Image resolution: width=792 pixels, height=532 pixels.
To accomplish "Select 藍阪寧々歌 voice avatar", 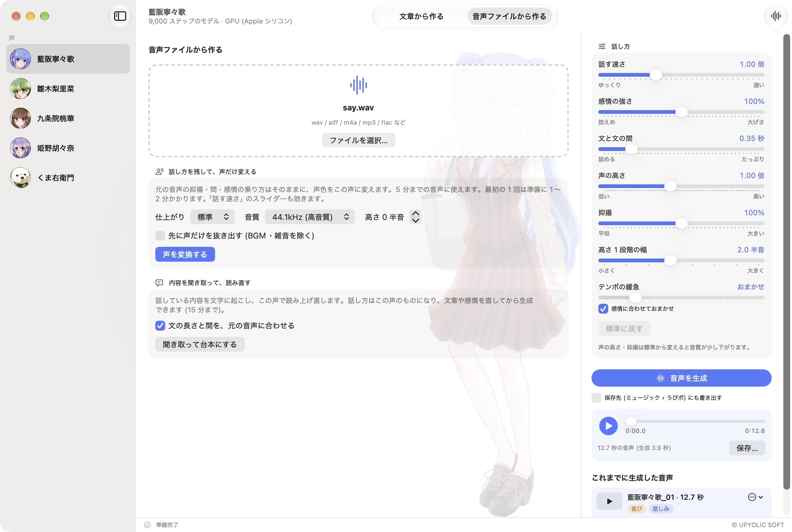I will pyautogui.click(x=20, y=59).
